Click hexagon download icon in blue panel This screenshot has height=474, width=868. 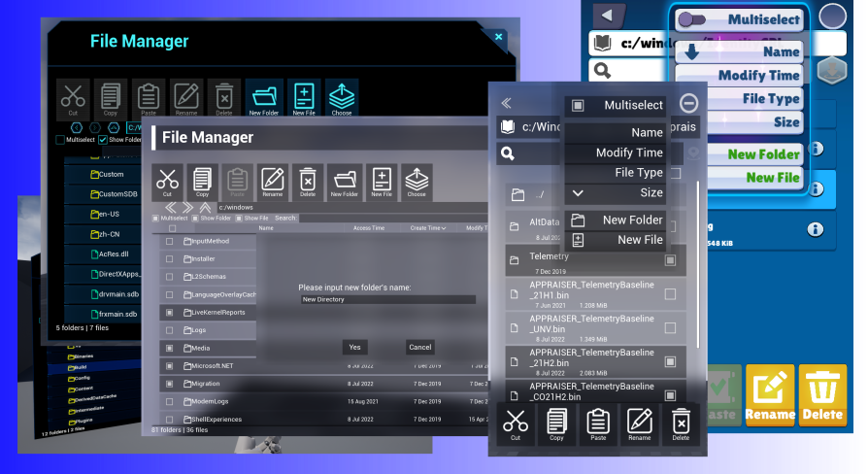(832, 71)
